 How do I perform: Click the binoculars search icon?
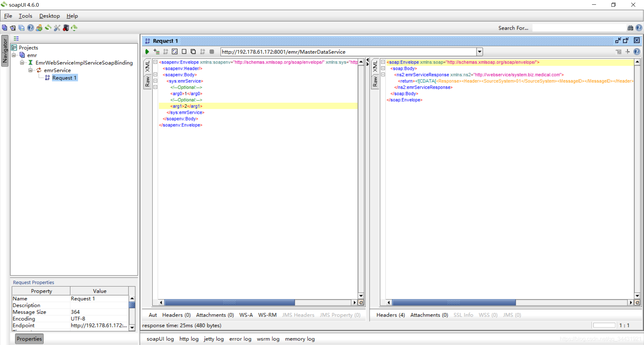(630, 28)
